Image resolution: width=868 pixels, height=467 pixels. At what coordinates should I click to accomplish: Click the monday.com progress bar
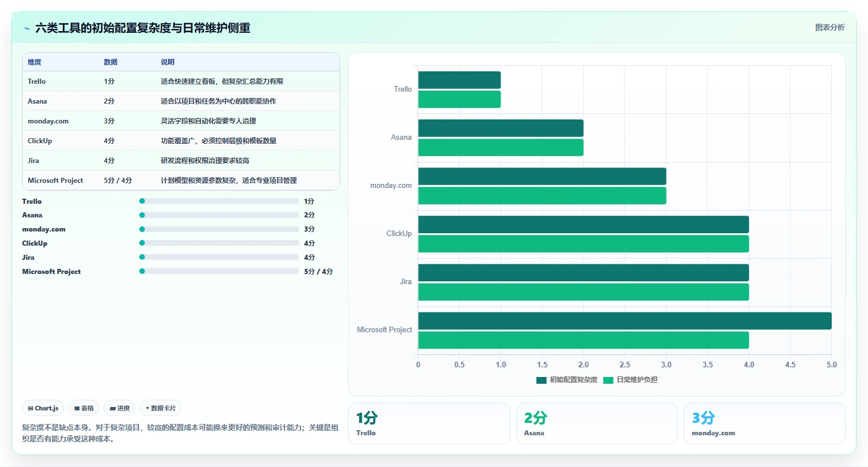pos(219,229)
